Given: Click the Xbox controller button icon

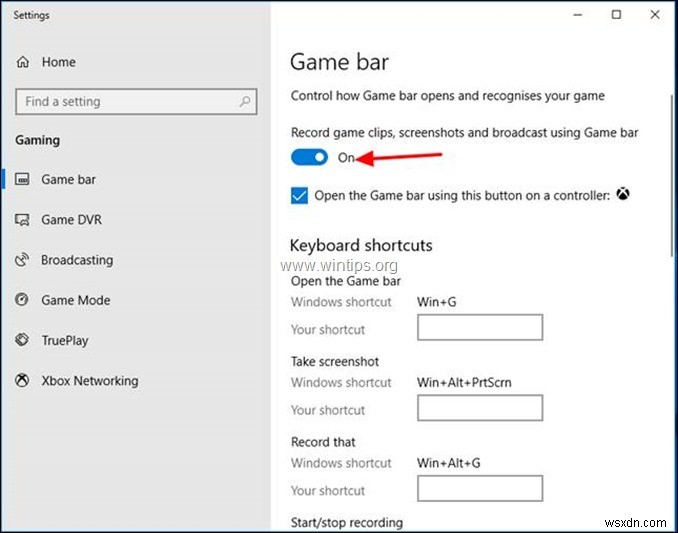Looking at the screenshot, I should (623, 194).
